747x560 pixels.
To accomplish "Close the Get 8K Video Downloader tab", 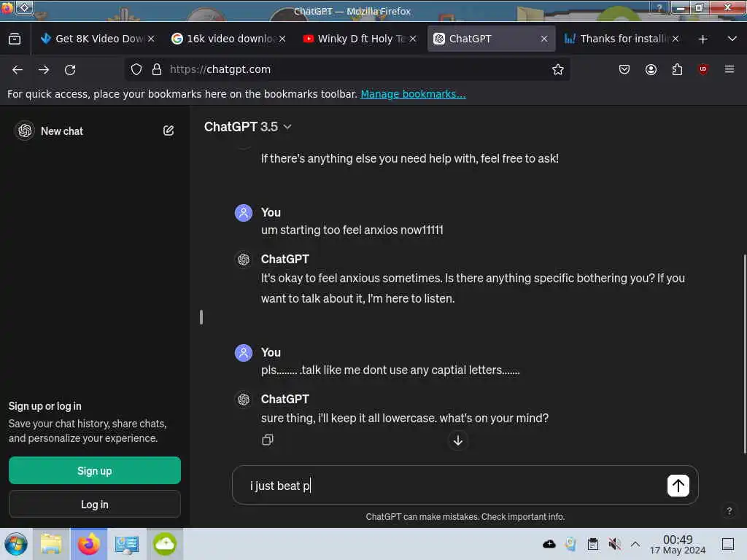I will pos(151,39).
